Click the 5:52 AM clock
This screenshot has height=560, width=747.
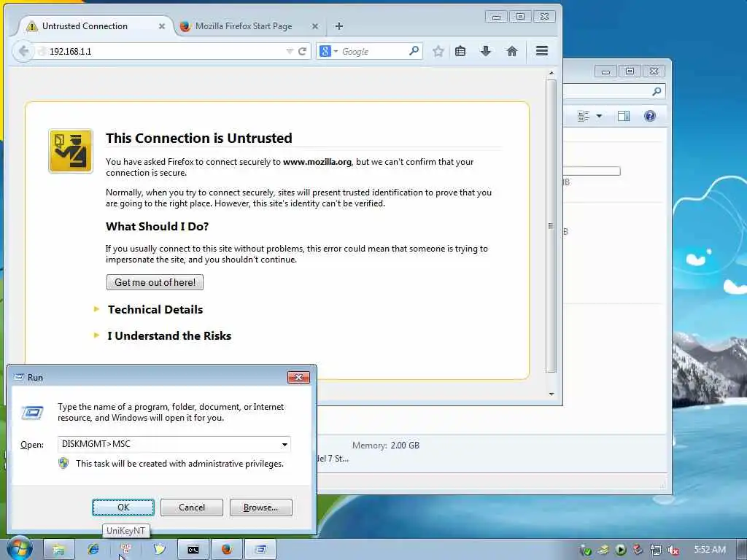(709, 550)
